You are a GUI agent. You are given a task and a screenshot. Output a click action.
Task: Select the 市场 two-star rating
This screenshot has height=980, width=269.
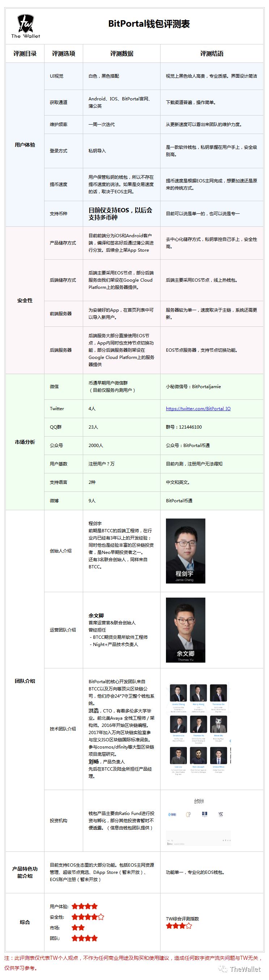tap(78, 928)
